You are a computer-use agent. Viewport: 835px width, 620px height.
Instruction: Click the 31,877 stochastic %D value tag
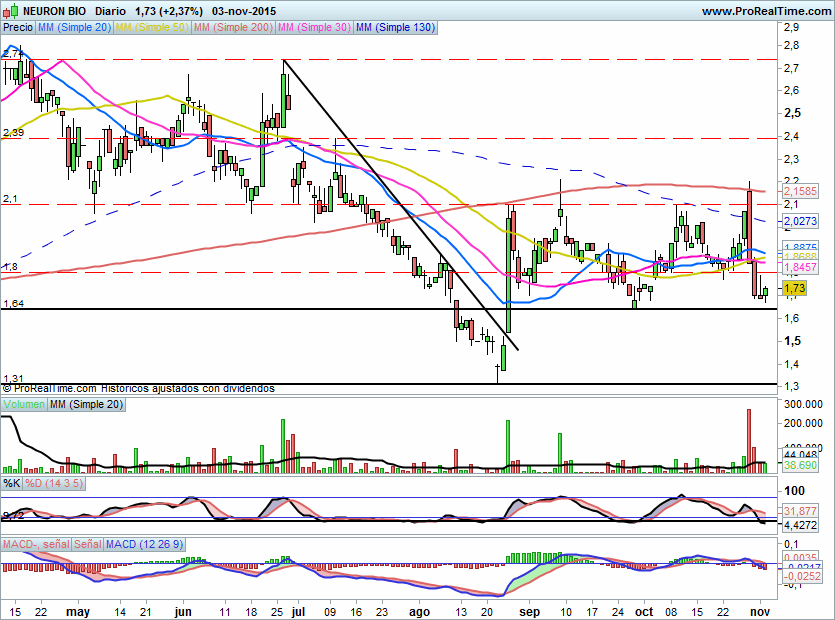[800, 511]
